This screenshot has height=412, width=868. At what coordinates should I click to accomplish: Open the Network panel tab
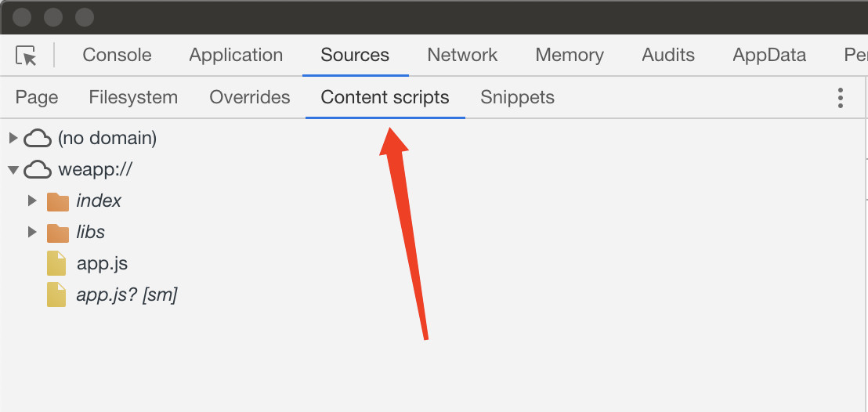tap(462, 55)
